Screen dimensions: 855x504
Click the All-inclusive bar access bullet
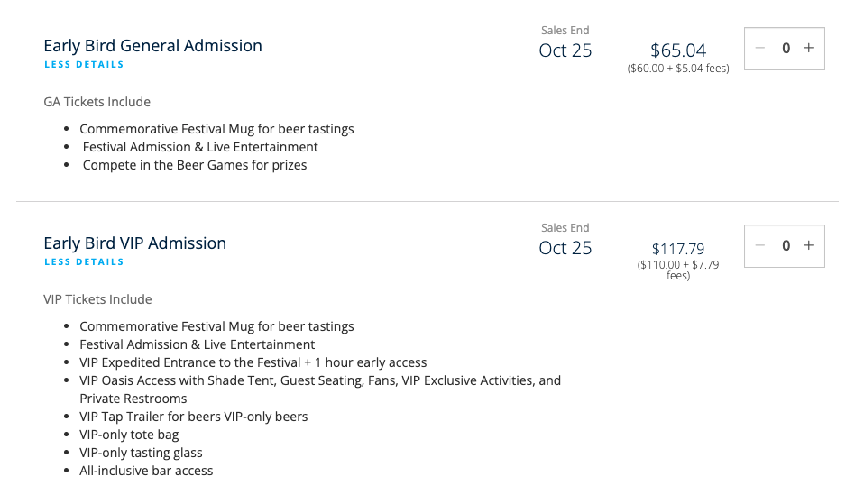(146, 471)
